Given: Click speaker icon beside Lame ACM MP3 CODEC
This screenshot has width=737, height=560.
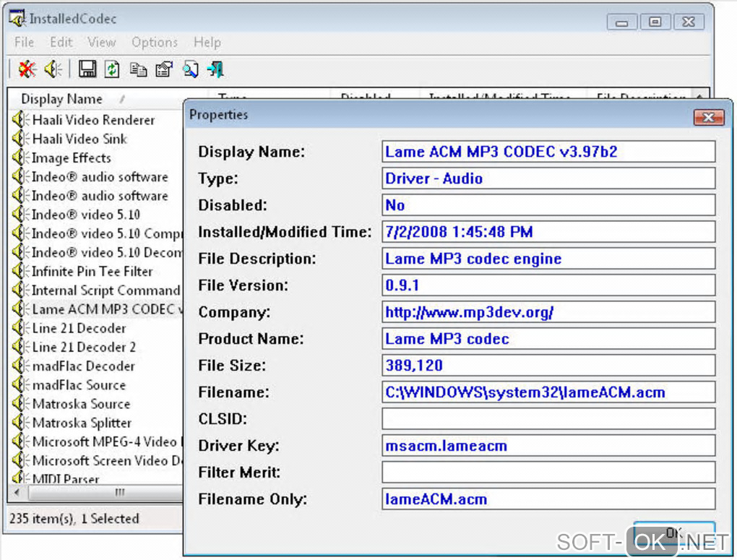Looking at the screenshot, I should (x=20, y=309).
